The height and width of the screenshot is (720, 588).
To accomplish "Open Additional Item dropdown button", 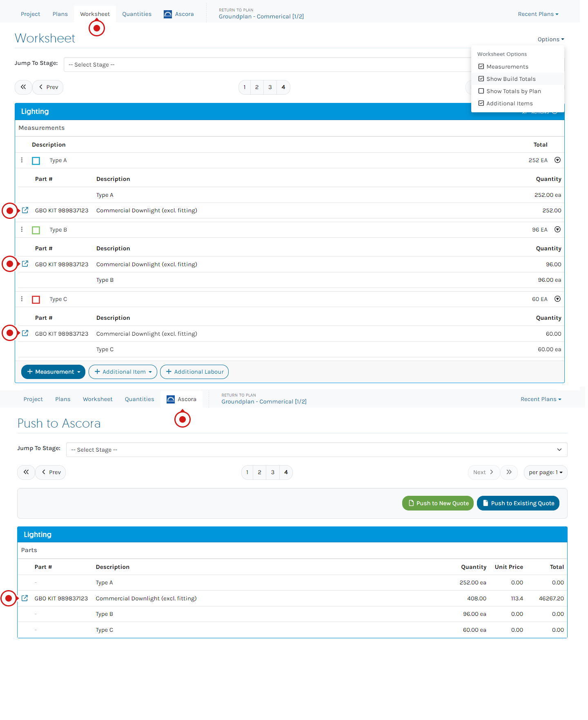I will coord(123,372).
